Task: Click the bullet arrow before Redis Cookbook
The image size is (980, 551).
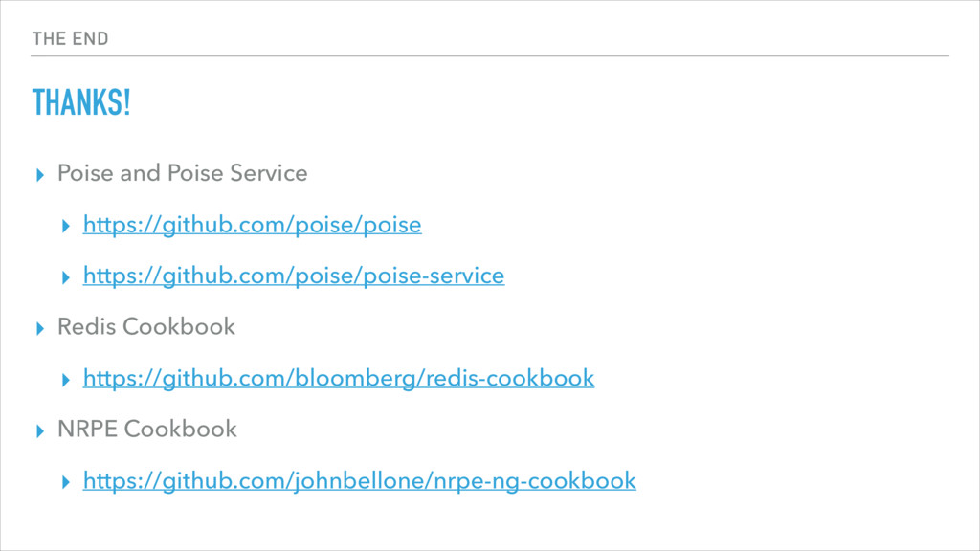Action: pyautogui.click(x=40, y=329)
